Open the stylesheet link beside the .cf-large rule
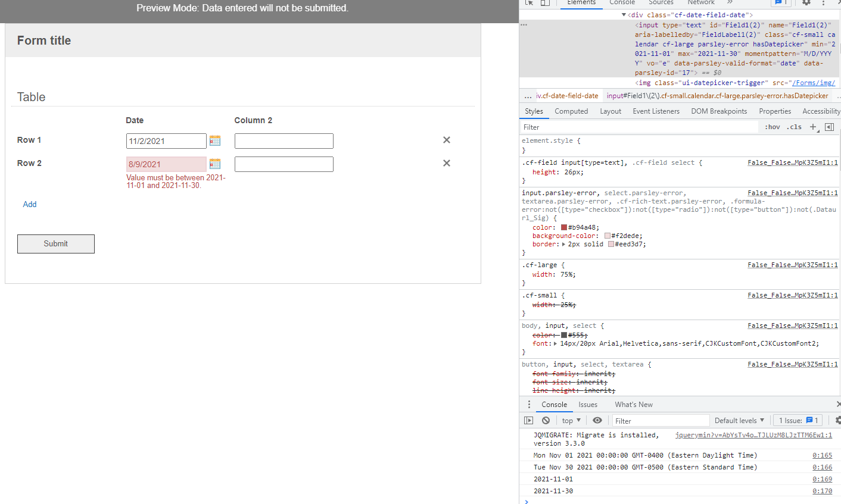Viewport: 841px width, 504px height. pyautogui.click(x=793, y=265)
